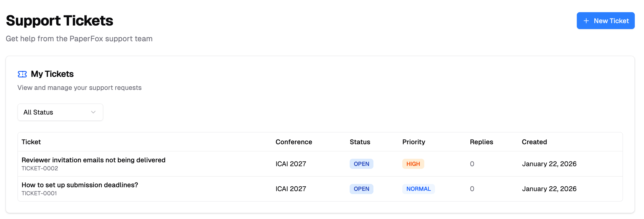Click the TICKET-0002 ID label
The height and width of the screenshot is (219, 644).
point(40,169)
